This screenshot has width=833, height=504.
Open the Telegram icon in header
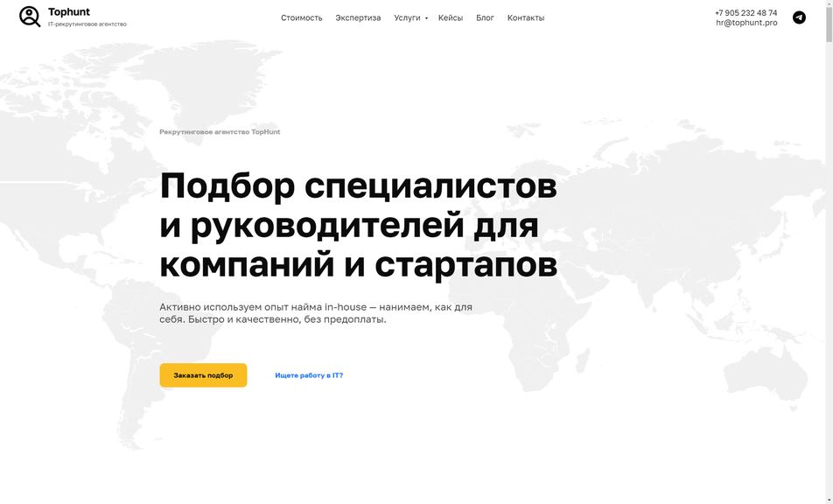[x=799, y=17]
